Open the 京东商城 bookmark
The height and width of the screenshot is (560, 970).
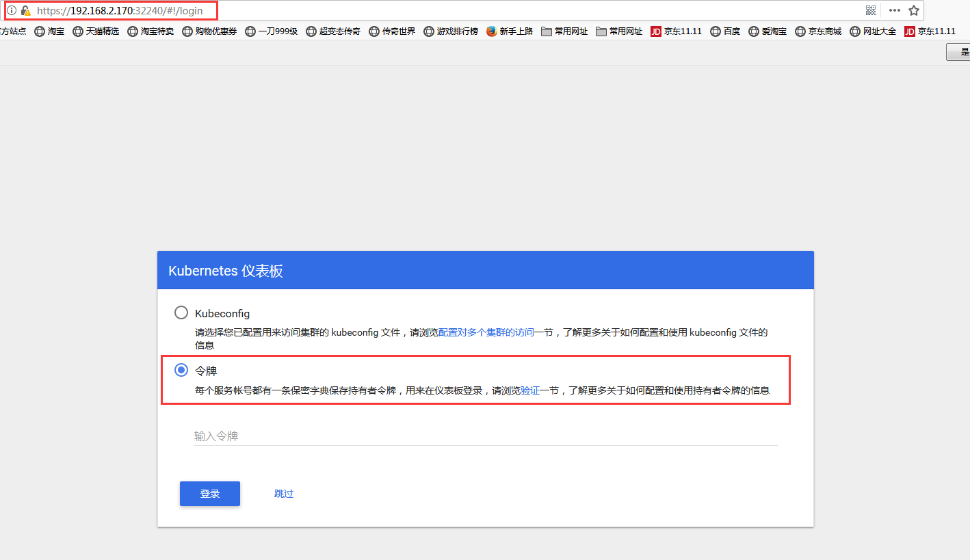[818, 31]
